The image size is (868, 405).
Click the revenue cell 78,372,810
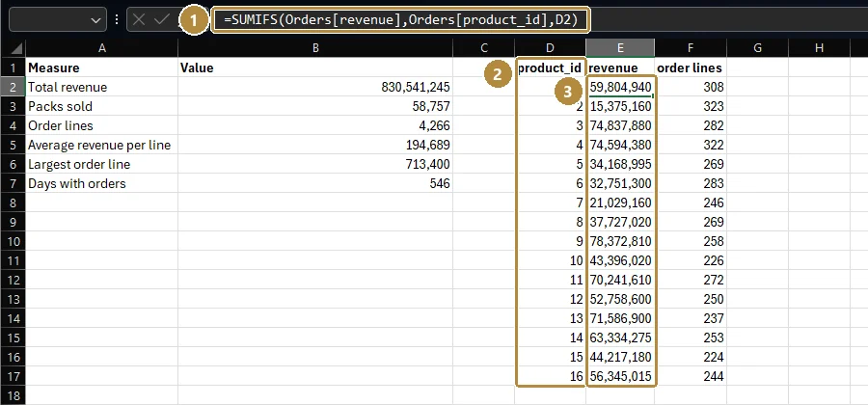(x=620, y=241)
